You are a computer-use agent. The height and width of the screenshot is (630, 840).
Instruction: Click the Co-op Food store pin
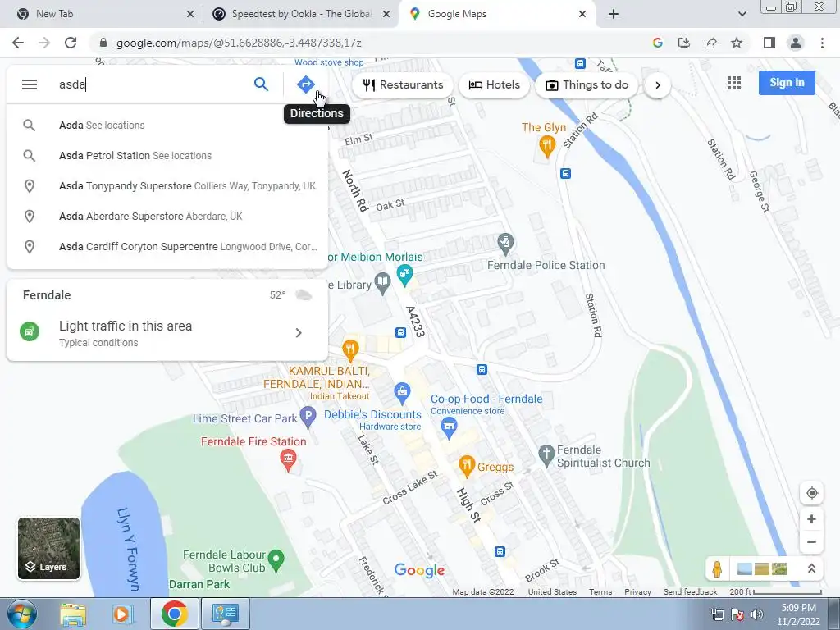(449, 428)
